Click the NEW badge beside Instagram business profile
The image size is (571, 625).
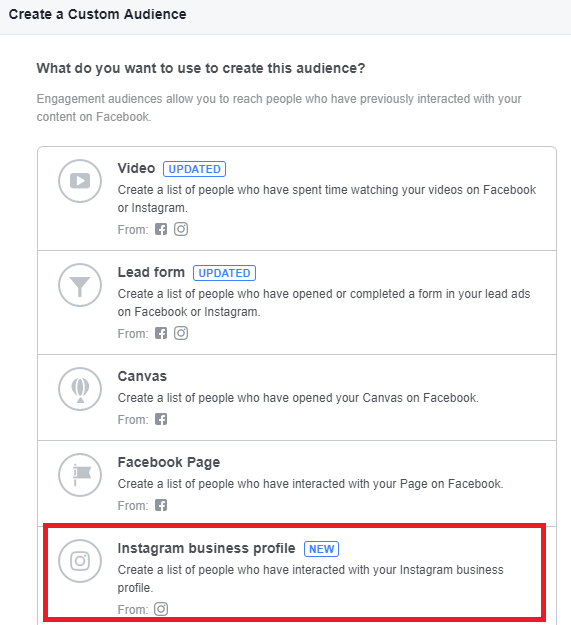(322, 549)
